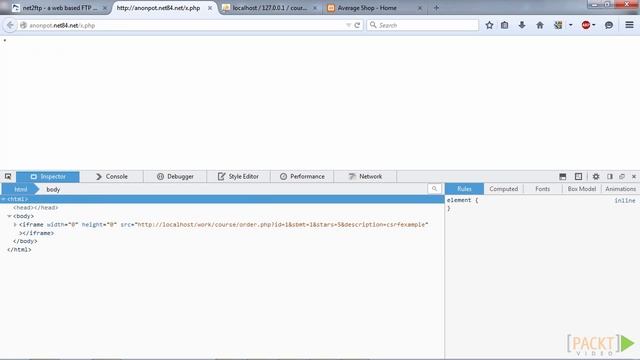Collapse the html node in inspector

click(3, 199)
